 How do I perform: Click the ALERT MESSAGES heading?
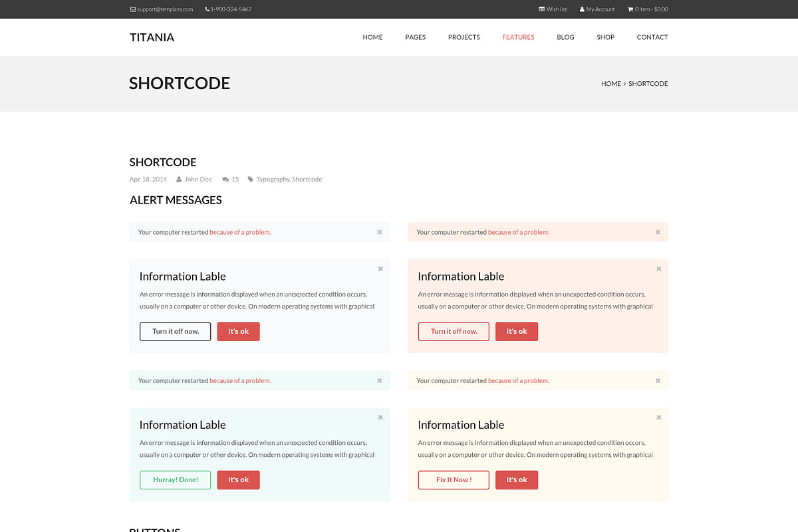coord(176,200)
